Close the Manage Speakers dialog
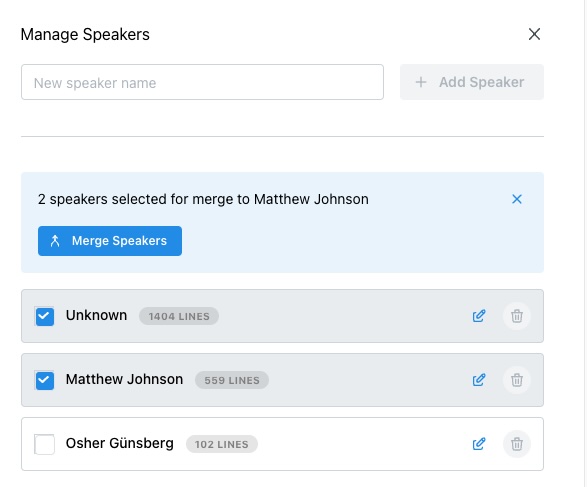The height and width of the screenshot is (487, 587). tap(534, 34)
